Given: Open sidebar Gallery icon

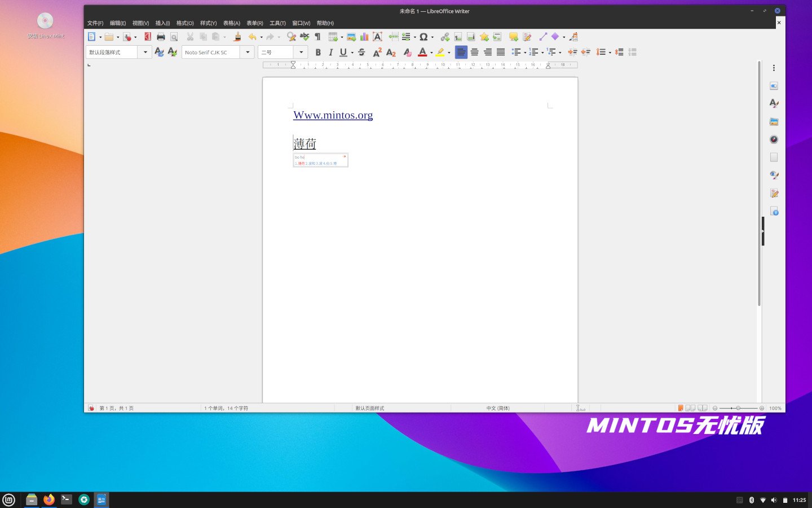Looking at the screenshot, I should click(x=774, y=121).
